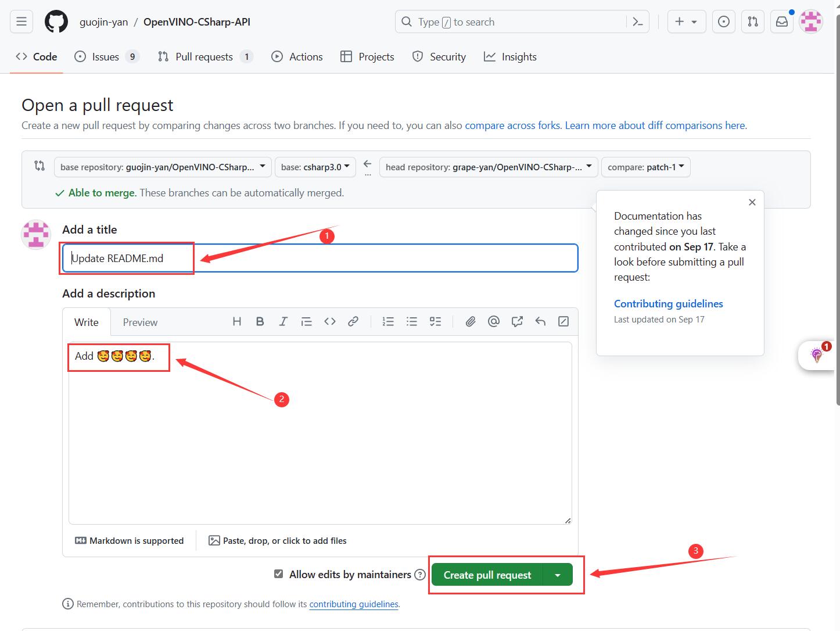Select the Write tab in description editor
This screenshot has width=840, height=631.
point(87,322)
